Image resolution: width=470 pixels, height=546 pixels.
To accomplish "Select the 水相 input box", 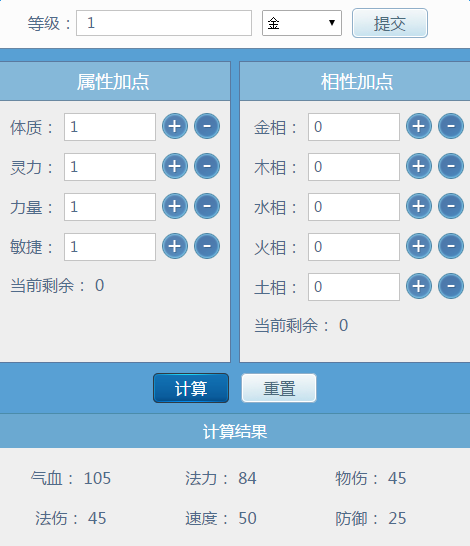I will (x=354, y=207).
